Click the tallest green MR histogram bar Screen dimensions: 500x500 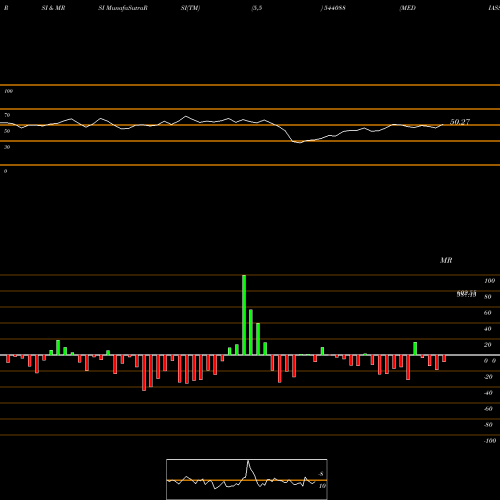[244, 315]
